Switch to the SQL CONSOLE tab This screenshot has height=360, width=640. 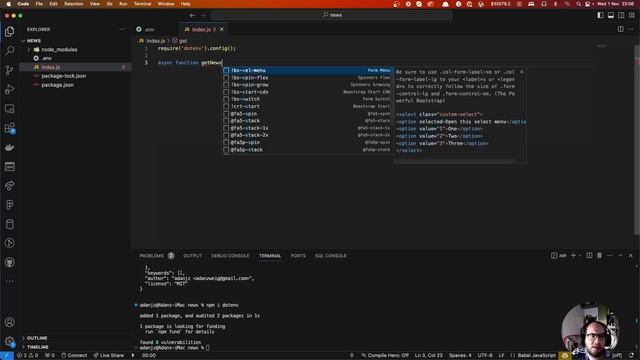pos(331,256)
